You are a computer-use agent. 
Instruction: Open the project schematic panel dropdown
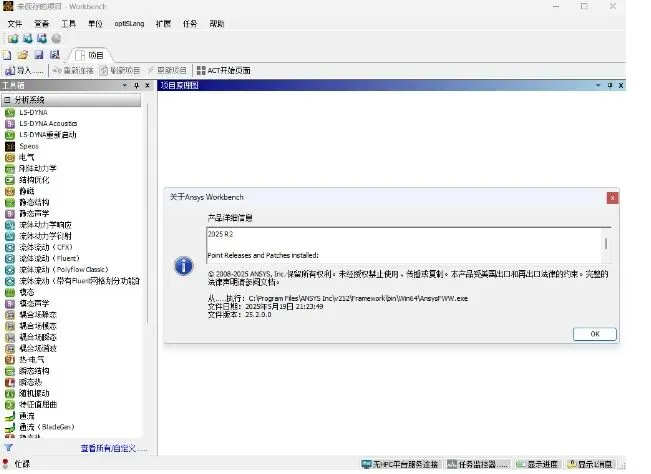coord(598,86)
